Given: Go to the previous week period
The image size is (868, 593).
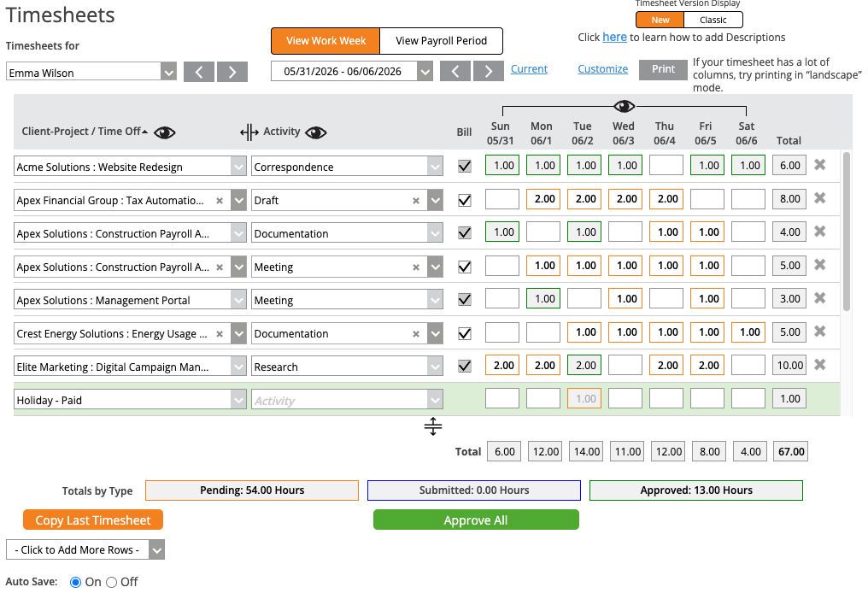Looking at the screenshot, I should coord(455,72).
